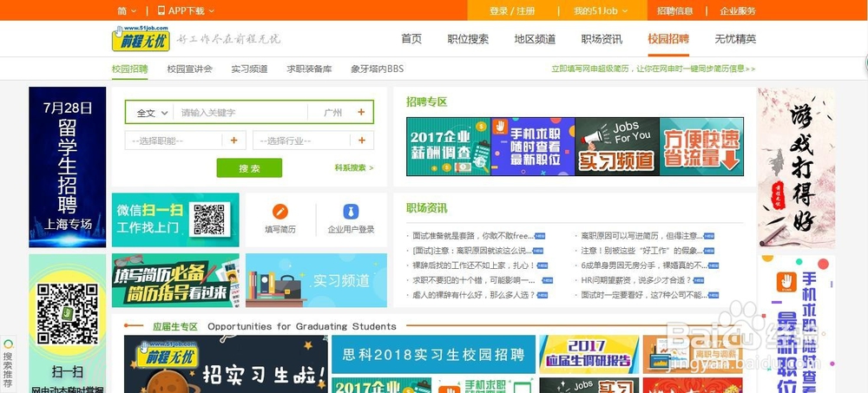Switch to 象牙塔内BBS sub-tab

click(x=378, y=69)
